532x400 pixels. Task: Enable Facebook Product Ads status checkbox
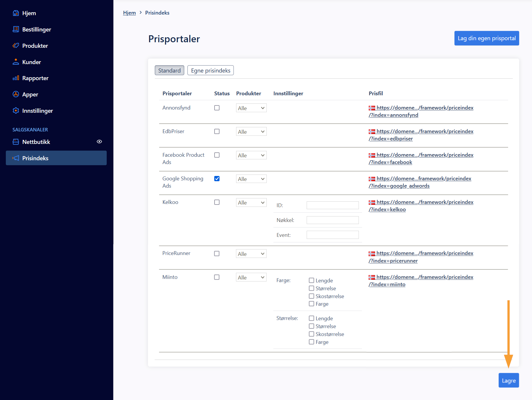(217, 155)
